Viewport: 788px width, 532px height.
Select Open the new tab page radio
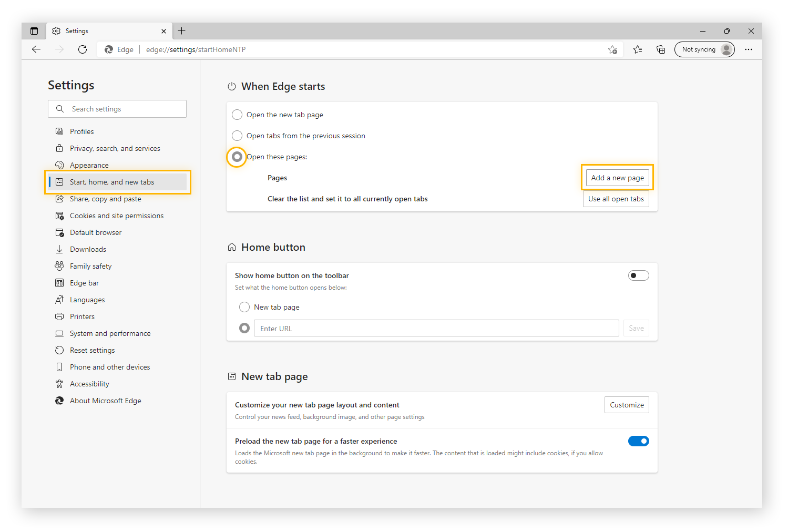pyautogui.click(x=237, y=115)
